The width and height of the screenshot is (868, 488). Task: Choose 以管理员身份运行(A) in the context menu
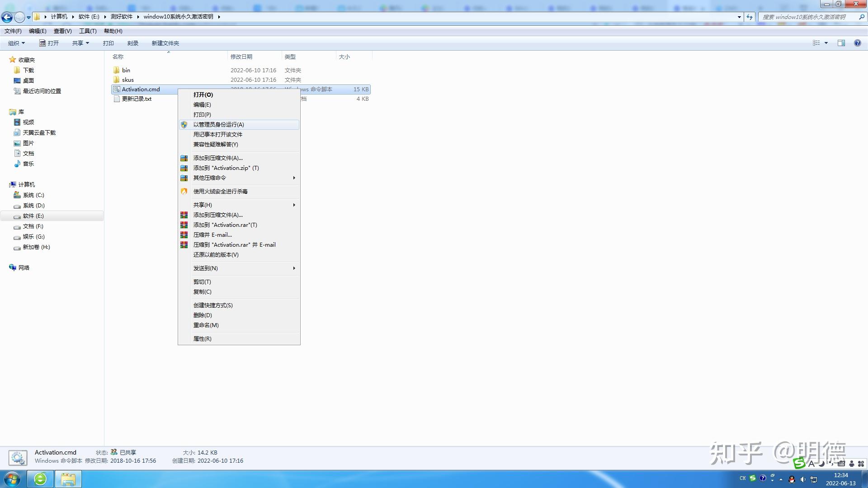239,125
